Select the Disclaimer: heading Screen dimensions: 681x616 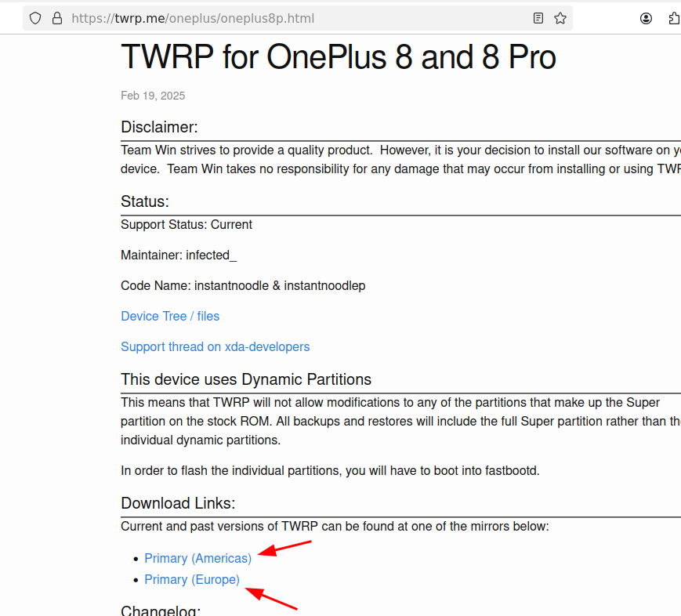[x=159, y=127]
